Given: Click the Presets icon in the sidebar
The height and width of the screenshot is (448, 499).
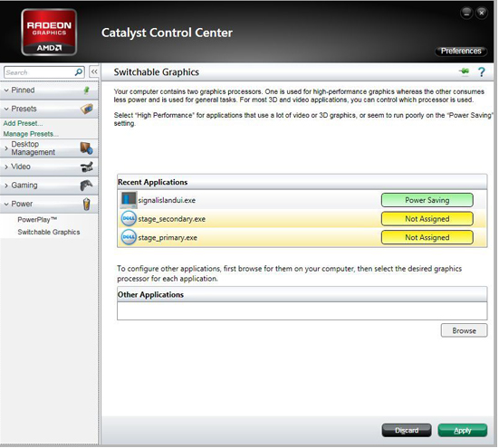Looking at the screenshot, I should [87, 109].
